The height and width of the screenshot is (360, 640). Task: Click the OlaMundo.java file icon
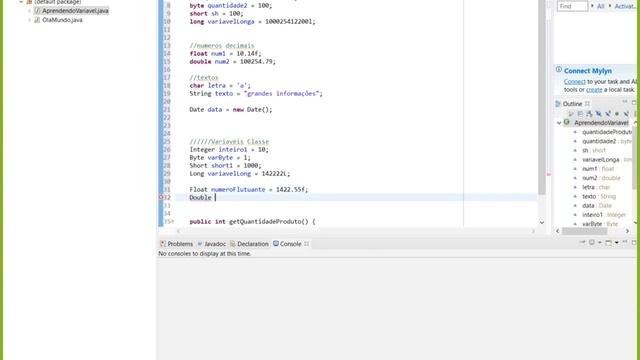tap(37, 20)
